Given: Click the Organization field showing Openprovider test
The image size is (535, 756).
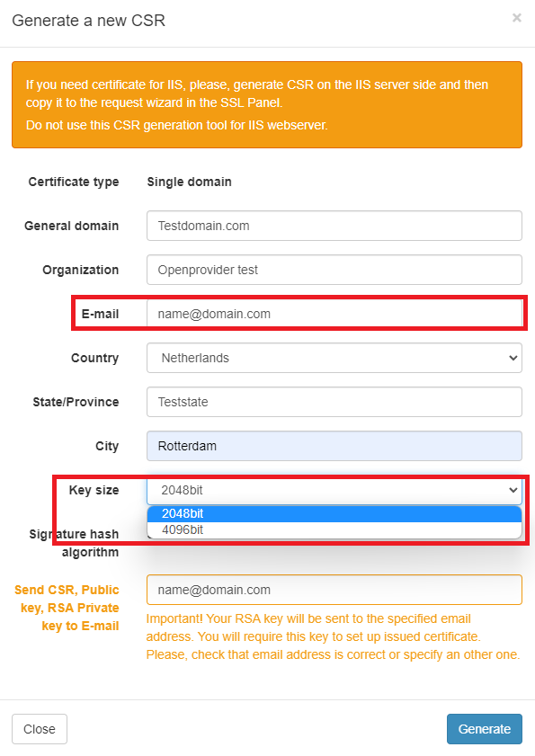Looking at the screenshot, I should tap(334, 270).
